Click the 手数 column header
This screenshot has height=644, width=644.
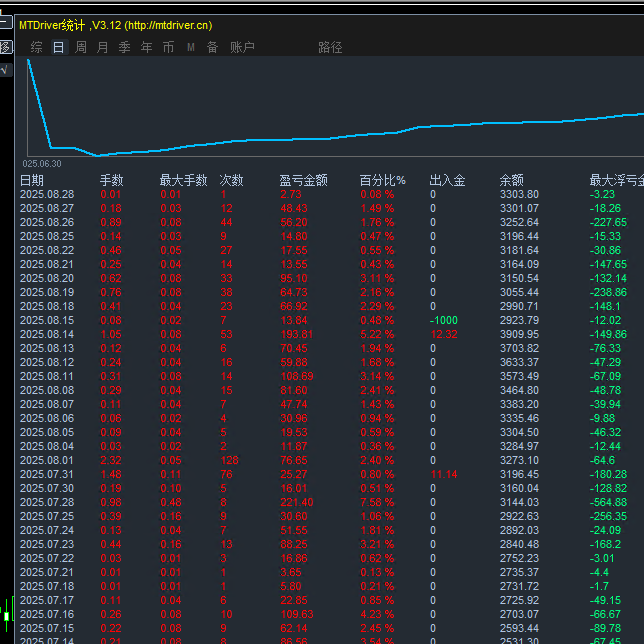[x=111, y=180]
